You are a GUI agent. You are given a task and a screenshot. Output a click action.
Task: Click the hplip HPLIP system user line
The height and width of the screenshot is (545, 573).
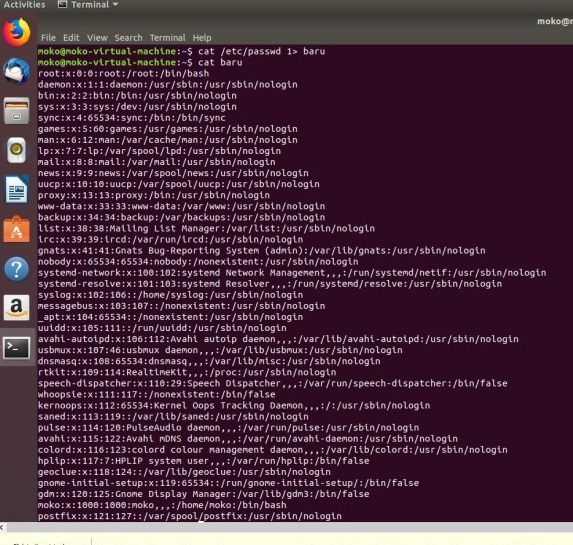(204, 461)
